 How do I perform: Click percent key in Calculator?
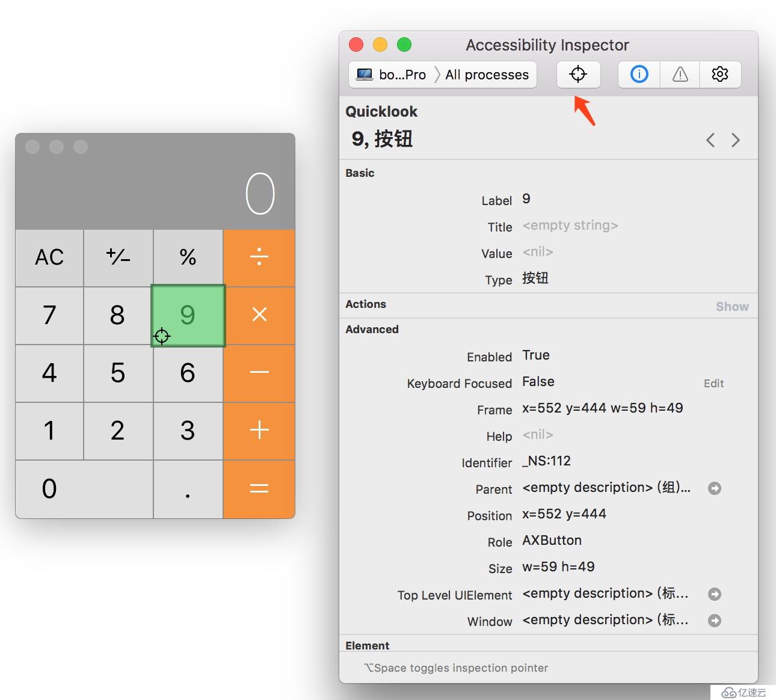point(188,258)
